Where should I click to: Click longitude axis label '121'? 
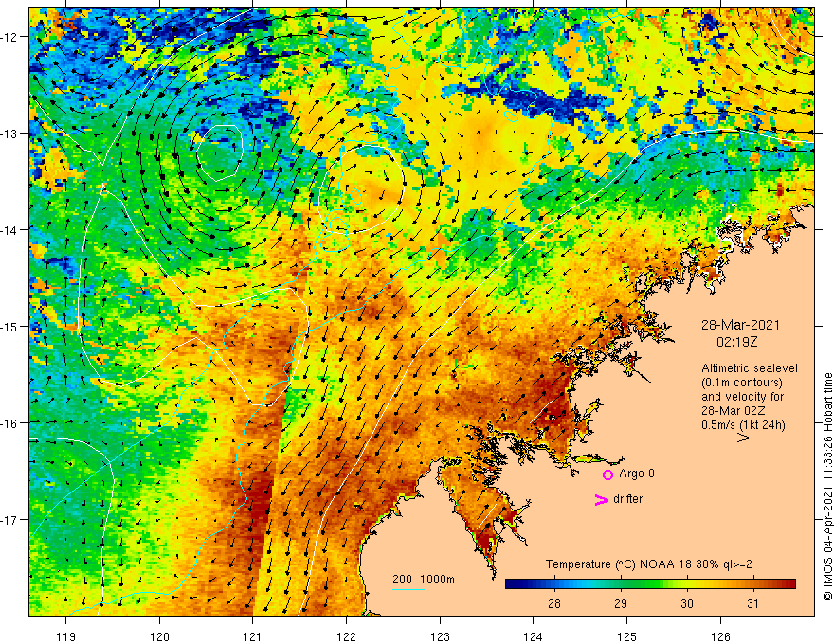(x=253, y=636)
